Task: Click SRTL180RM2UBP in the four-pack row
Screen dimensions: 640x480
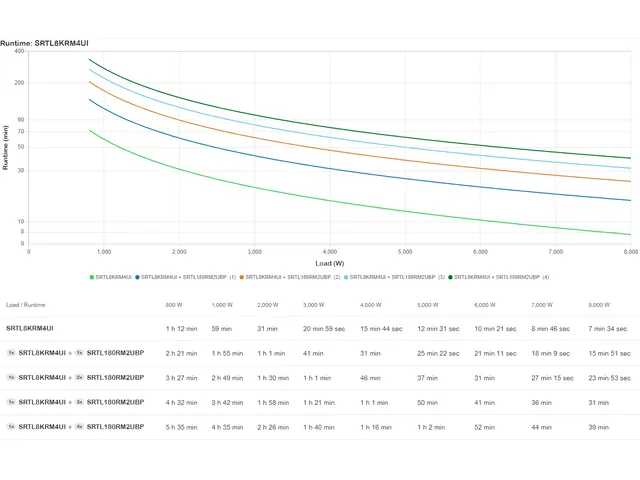Action: pos(115,427)
